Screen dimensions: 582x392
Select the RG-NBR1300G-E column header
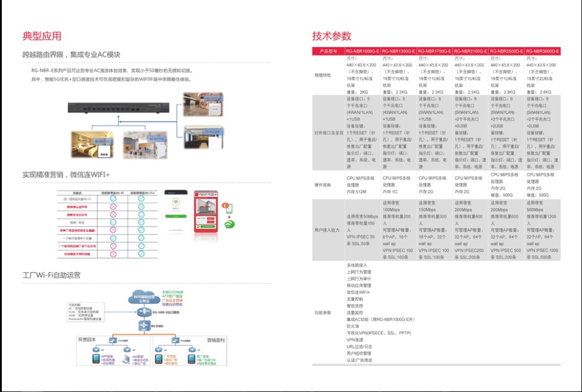click(399, 51)
